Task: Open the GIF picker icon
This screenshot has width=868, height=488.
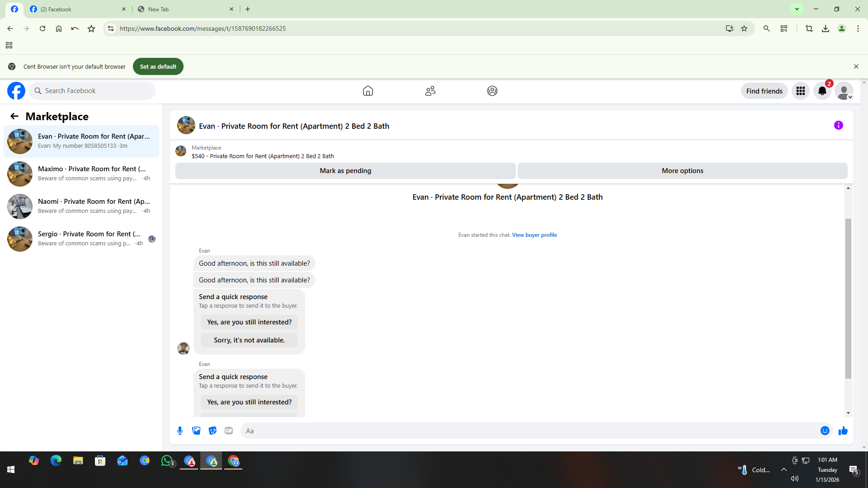Action: 229,431
